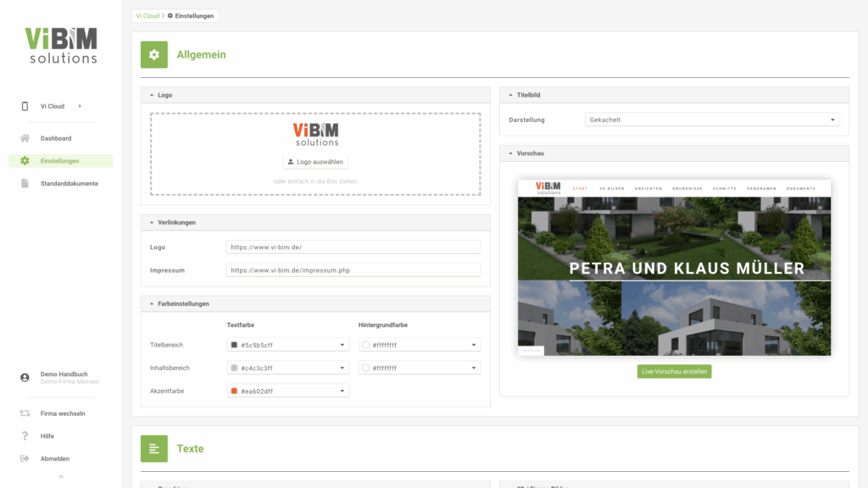Click the Standarddokumente file icon
Viewport: 868px width, 488px height.
[25, 183]
